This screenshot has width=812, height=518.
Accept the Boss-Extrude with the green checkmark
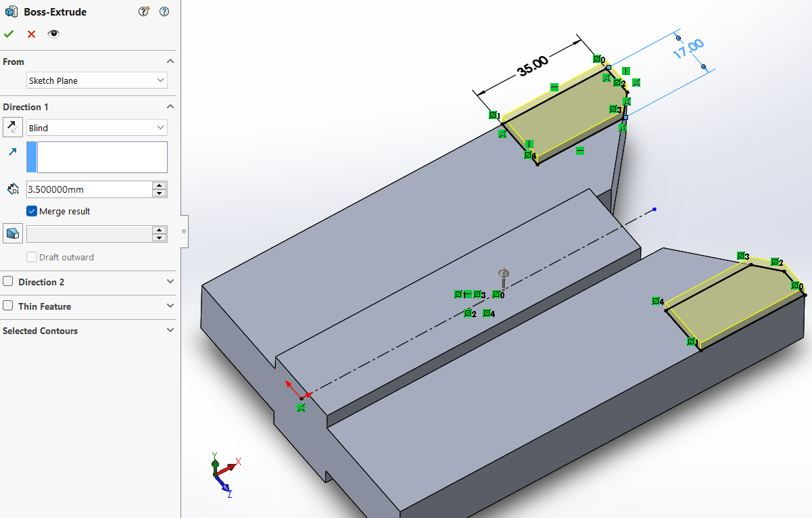9,34
